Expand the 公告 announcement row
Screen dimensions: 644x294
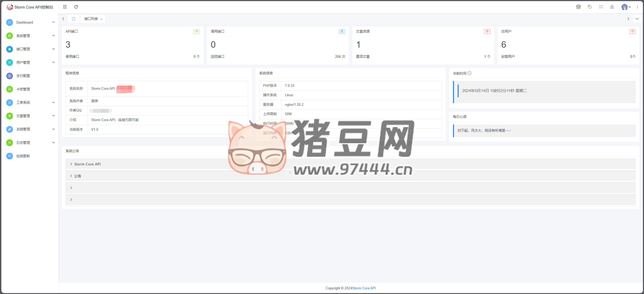pyautogui.click(x=78, y=176)
